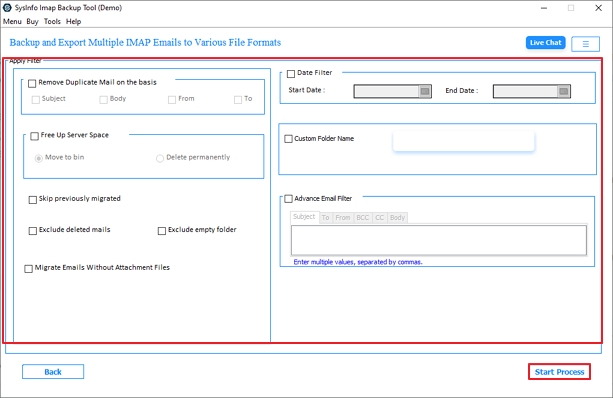The width and height of the screenshot is (613, 398).
Task: Switch to the CC filter tab
Action: 380,218
